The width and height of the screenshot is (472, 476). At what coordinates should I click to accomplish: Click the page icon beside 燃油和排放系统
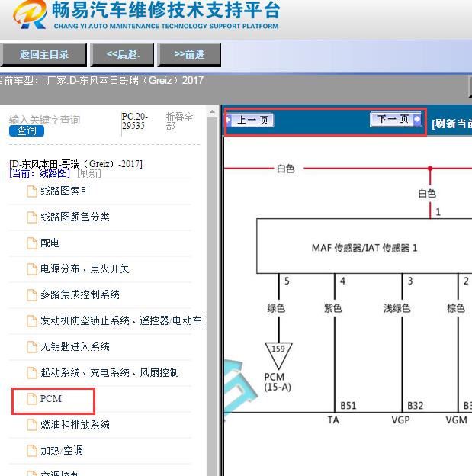click(x=32, y=425)
